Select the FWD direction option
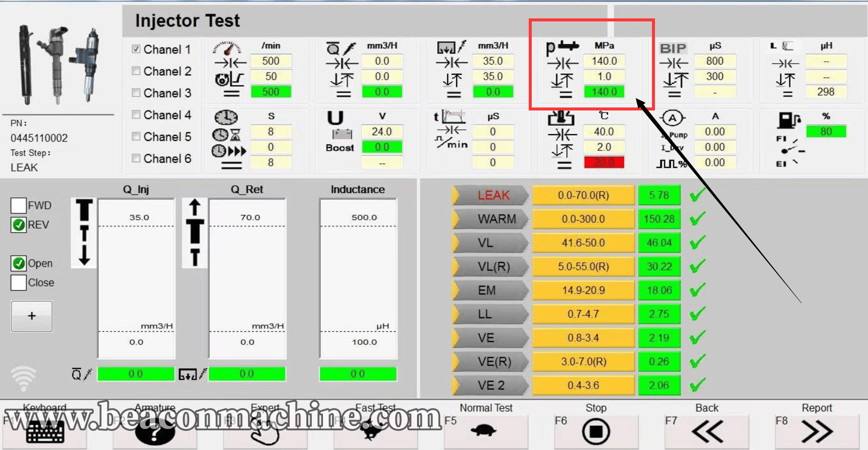 click(x=18, y=205)
